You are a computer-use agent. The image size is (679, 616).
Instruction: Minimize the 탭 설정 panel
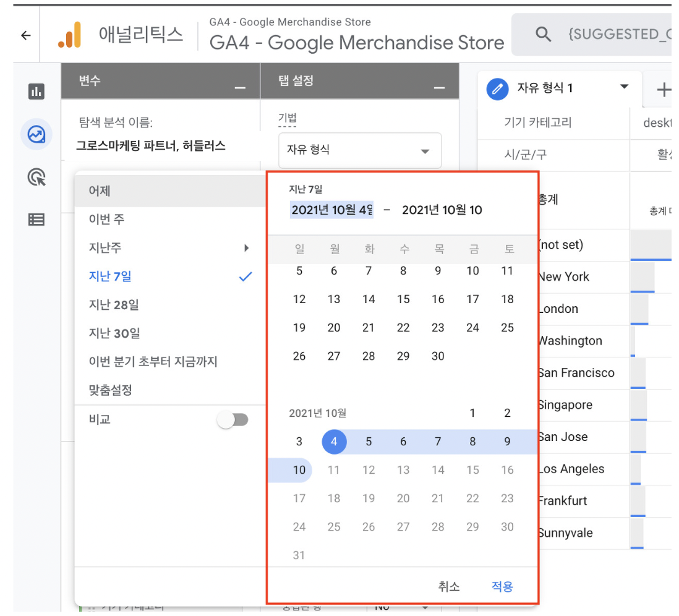pyautogui.click(x=439, y=88)
